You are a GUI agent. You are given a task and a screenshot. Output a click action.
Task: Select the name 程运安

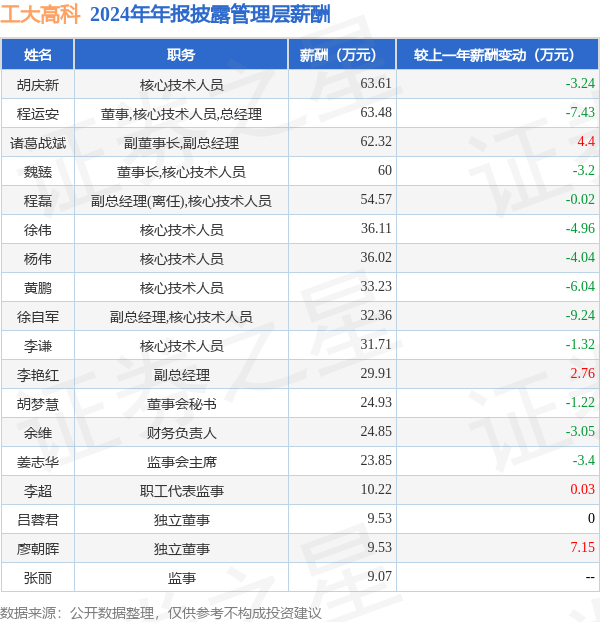[38, 114]
